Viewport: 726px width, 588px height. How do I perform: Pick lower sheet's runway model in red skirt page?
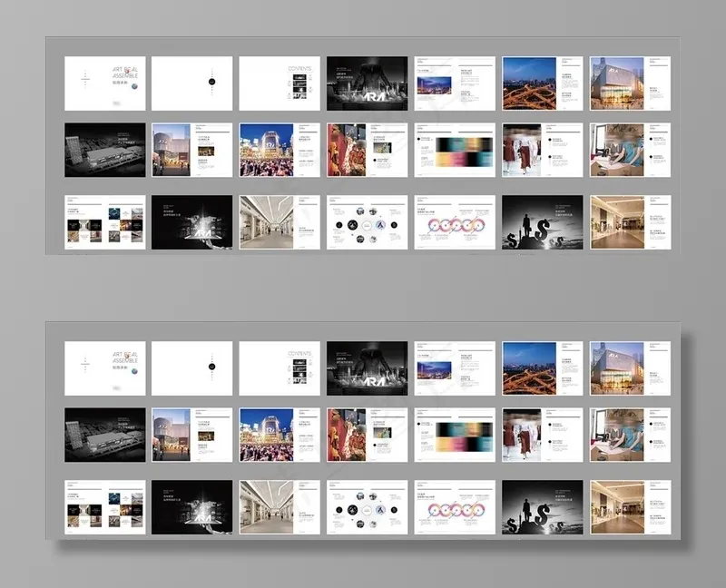[543, 435]
